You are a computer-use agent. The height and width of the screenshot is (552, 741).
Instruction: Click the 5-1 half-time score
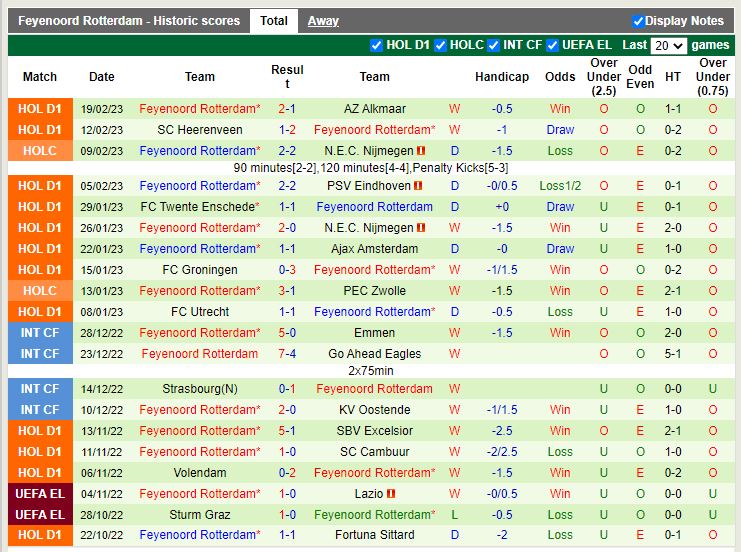[x=673, y=354]
